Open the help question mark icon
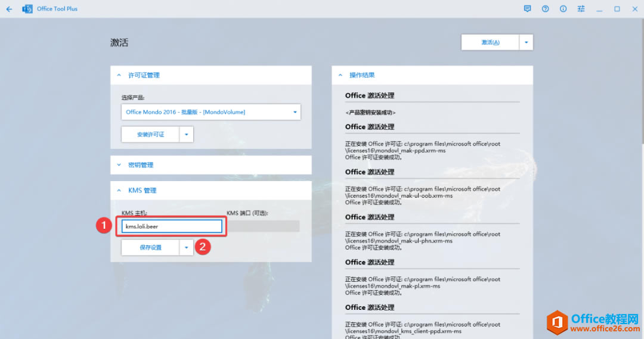 (x=545, y=8)
